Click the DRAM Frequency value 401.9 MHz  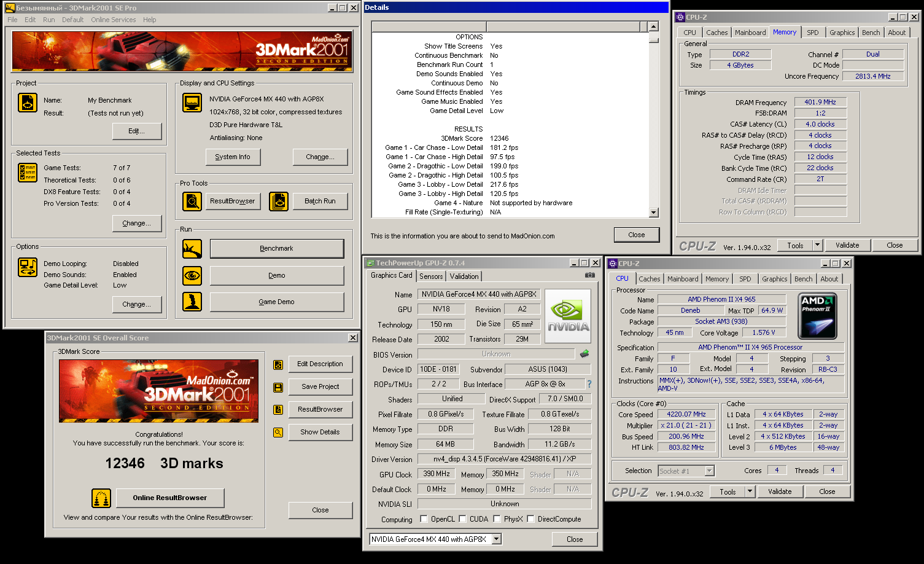[820, 102]
